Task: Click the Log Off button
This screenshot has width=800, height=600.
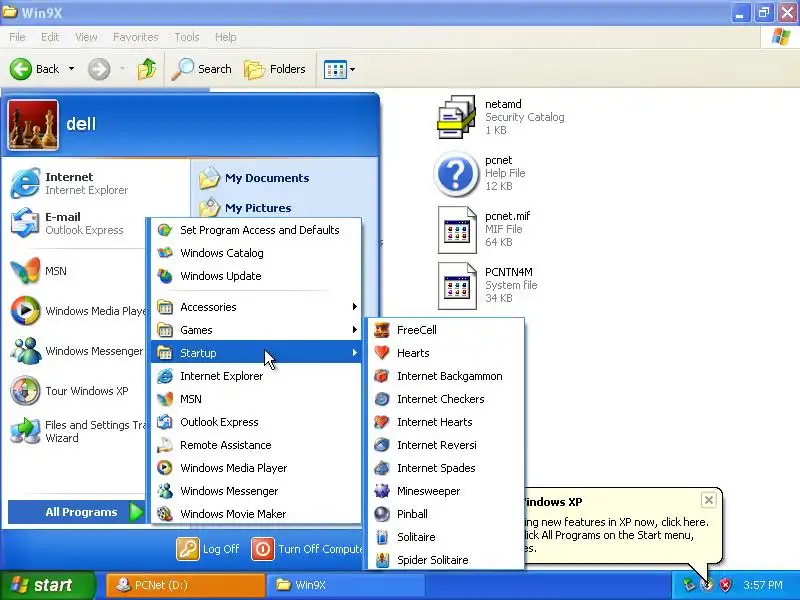Action: pos(208,549)
